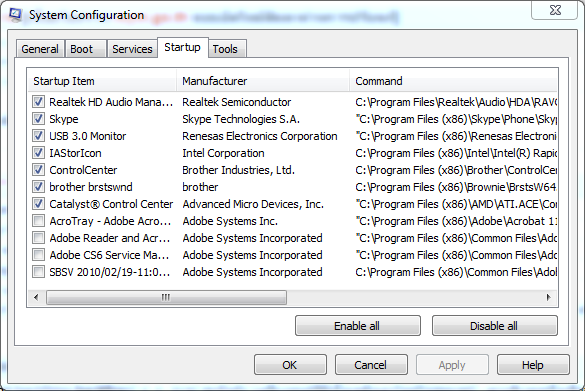Sort by the Command column header
The image size is (585, 391).
454,81
